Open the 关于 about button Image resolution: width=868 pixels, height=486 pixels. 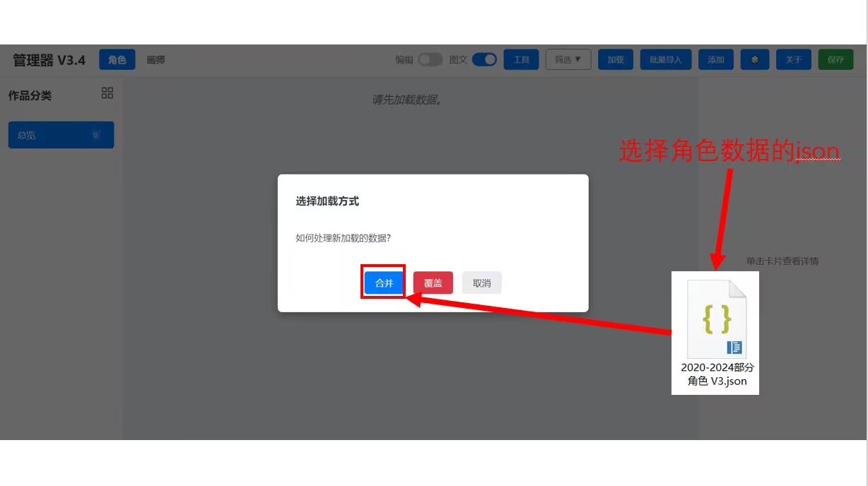(x=794, y=60)
